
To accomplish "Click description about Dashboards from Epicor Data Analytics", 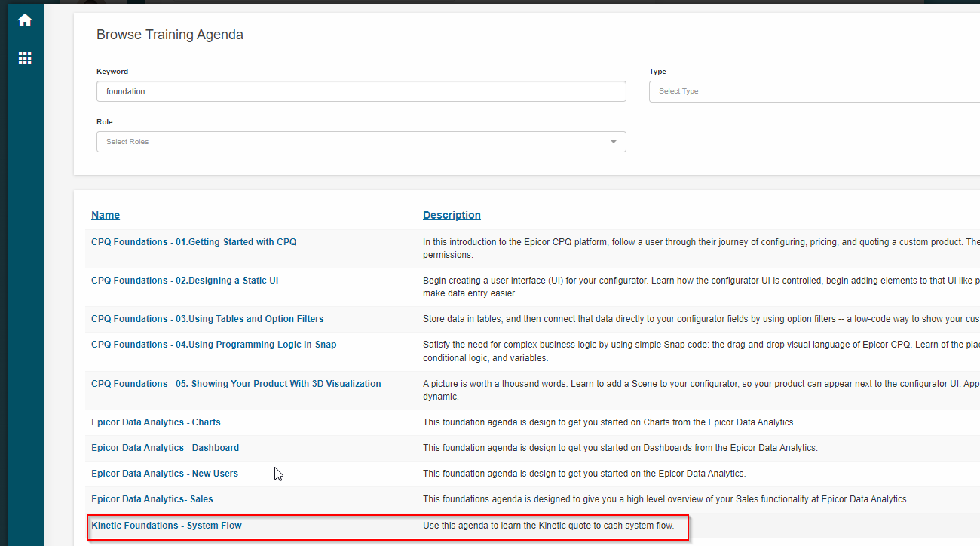I will (x=620, y=448).
